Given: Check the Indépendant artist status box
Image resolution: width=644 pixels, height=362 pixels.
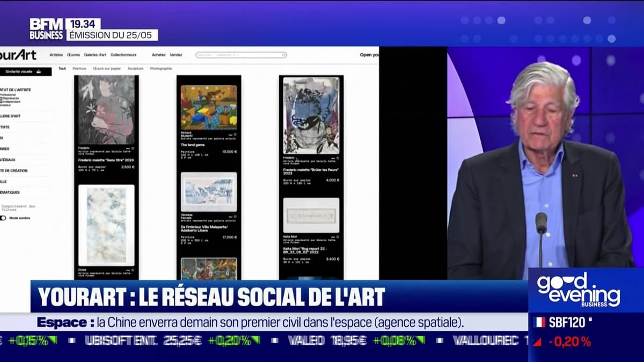Looking at the screenshot, I should point(2,101).
